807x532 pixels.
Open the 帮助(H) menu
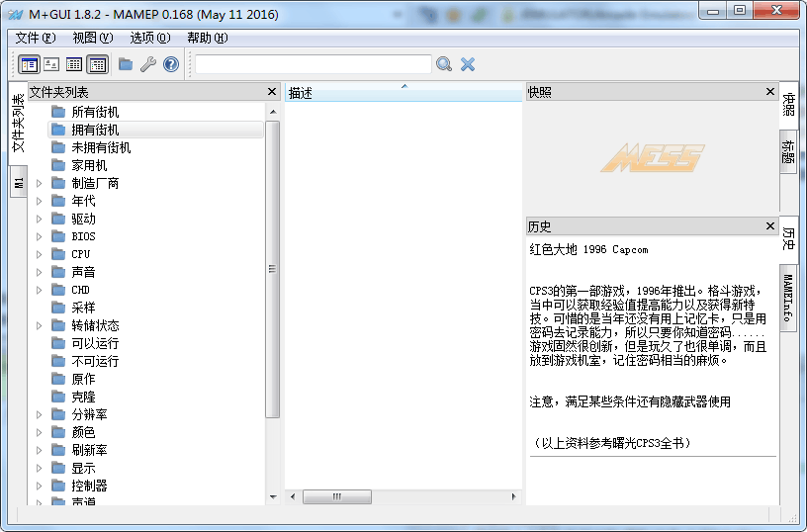[208, 38]
